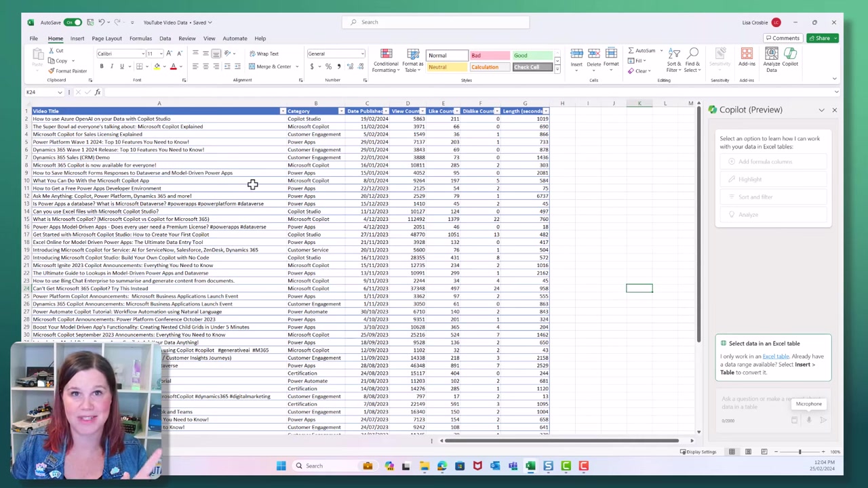Apply the Good cell style

click(x=532, y=56)
